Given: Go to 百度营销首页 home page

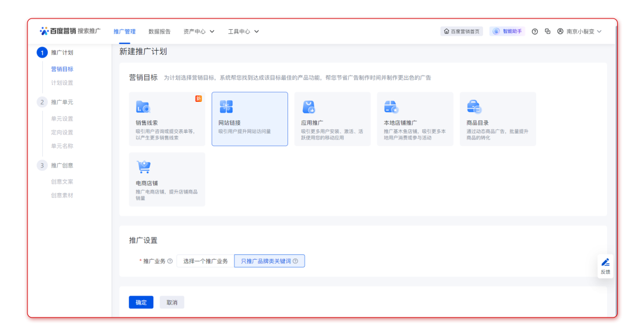Looking at the screenshot, I should pos(462,32).
